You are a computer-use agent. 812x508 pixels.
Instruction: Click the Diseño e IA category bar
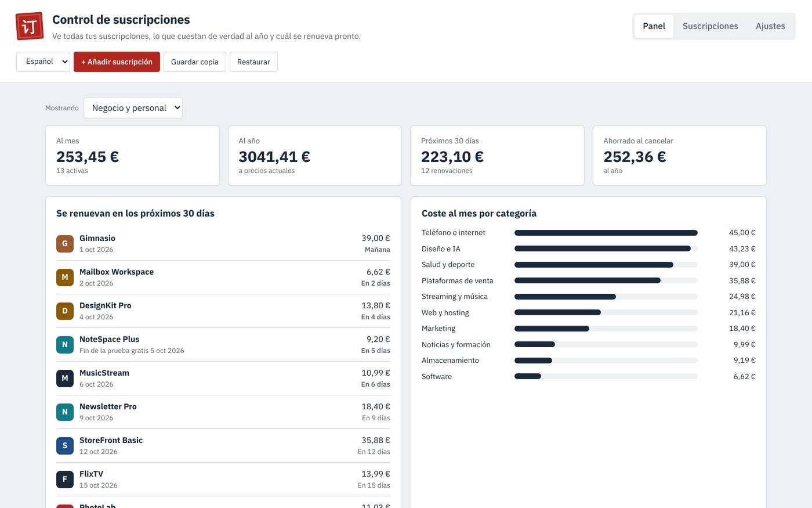[606, 248]
